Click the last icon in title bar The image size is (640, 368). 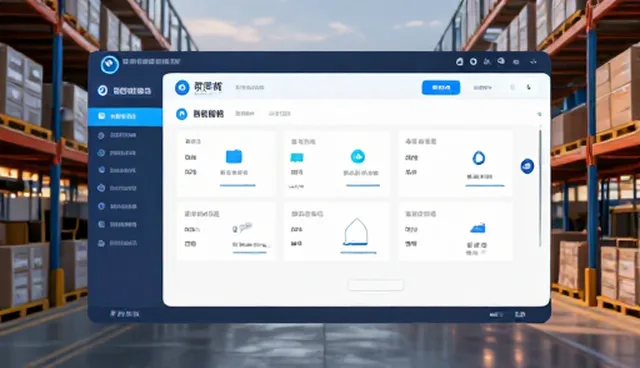[x=533, y=62]
